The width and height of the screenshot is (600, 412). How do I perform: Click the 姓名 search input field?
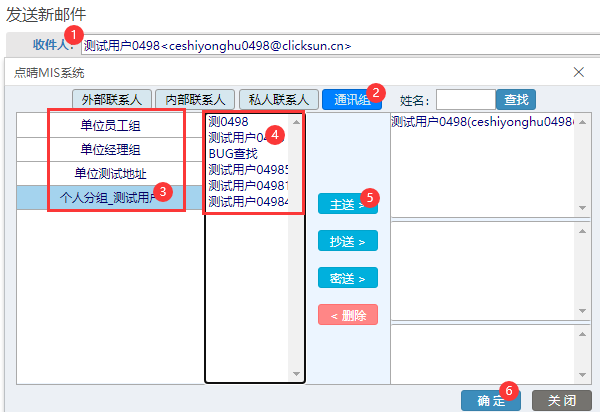coord(465,100)
